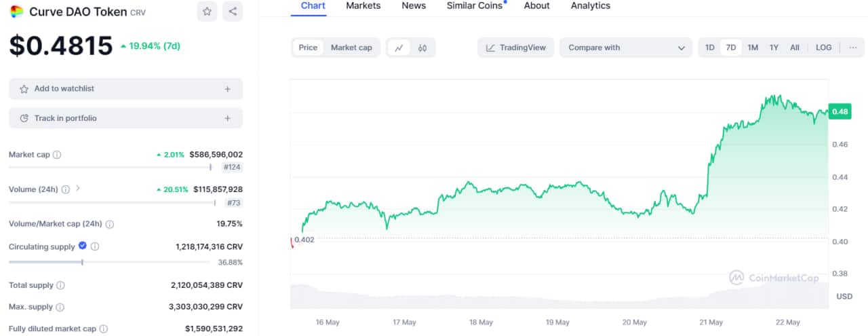This screenshot has width=868, height=336.
Task: Click the 18 May axis date
Action: coord(481,322)
